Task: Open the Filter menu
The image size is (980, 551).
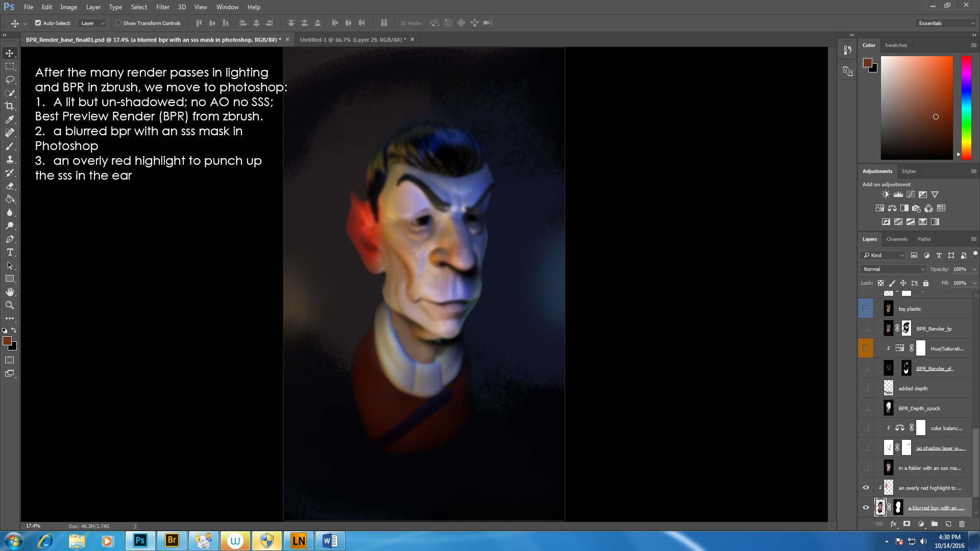Action: click(162, 7)
